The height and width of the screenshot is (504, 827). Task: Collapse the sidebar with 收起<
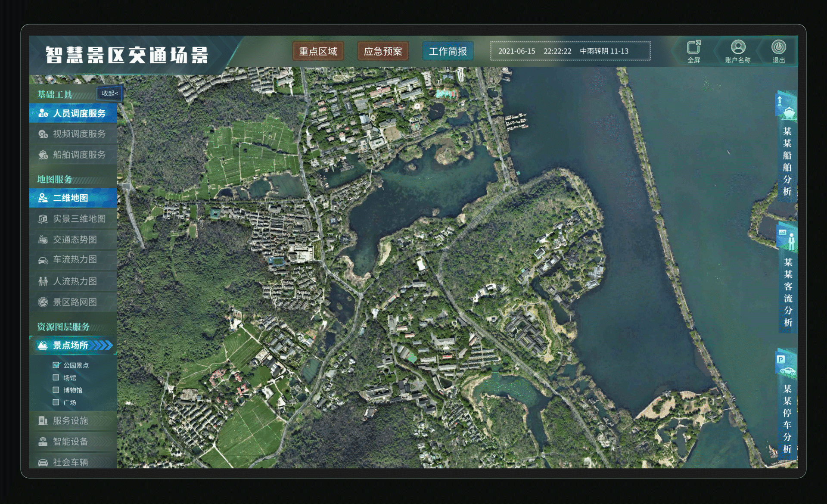[110, 93]
